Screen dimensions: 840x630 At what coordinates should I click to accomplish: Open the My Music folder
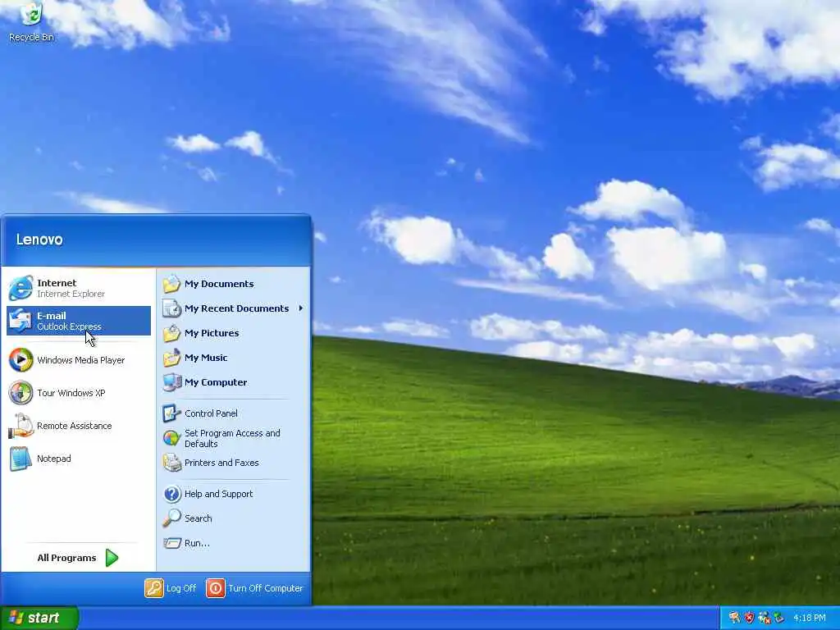pyautogui.click(x=233, y=358)
